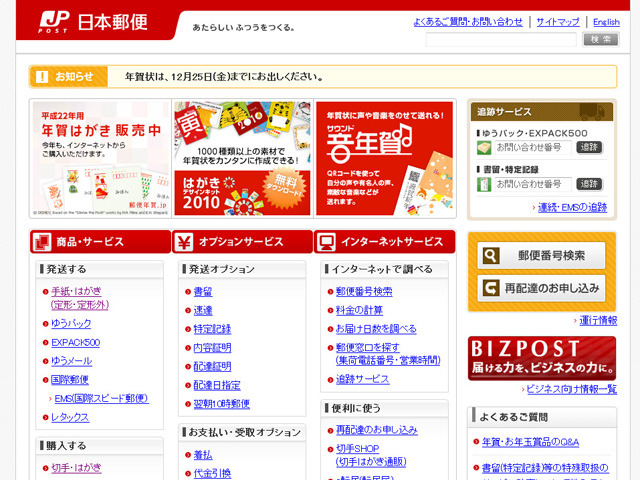
Task: Open the 運行情報 link
Action: pos(598,321)
